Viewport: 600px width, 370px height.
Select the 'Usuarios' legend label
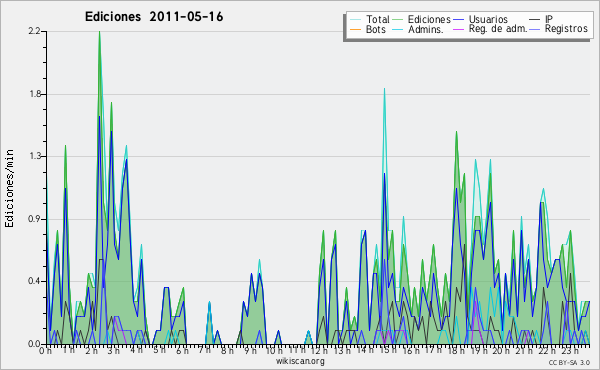click(488, 19)
